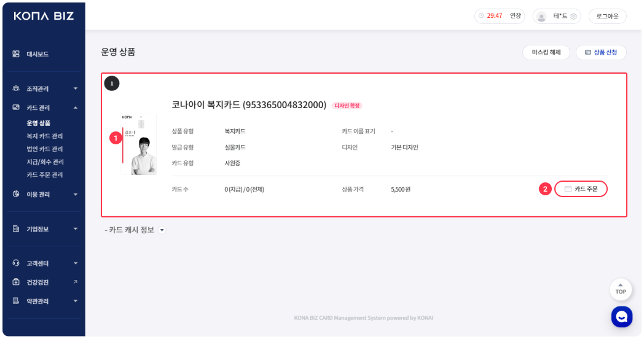Click the card icon in 카드 주문 button
The height and width of the screenshot is (339, 644).
pyautogui.click(x=568, y=189)
